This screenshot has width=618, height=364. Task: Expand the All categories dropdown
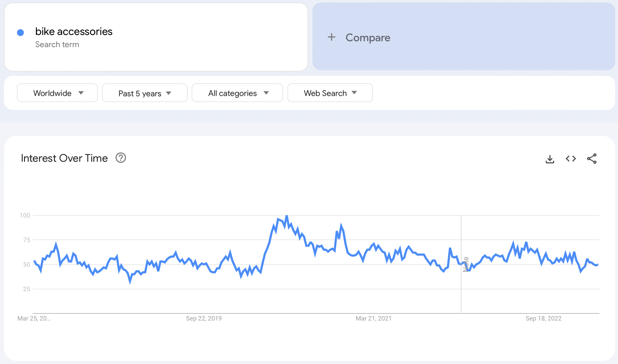coord(237,93)
